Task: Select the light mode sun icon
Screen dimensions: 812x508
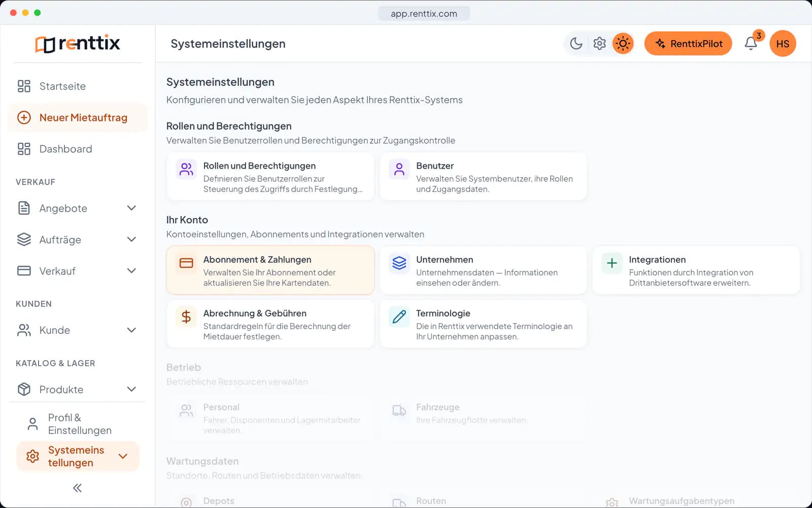Action: click(623, 44)
